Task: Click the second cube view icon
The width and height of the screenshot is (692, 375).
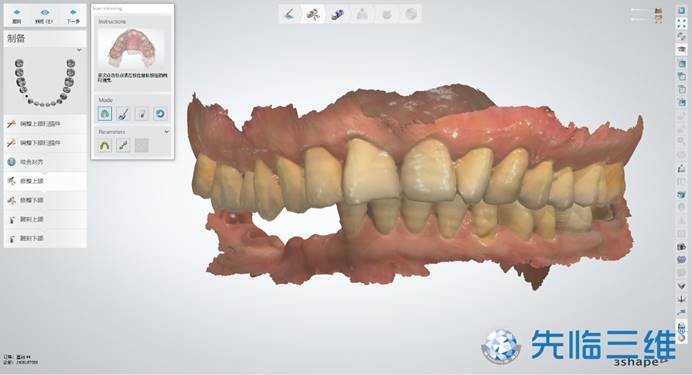Action: click(x=682, y=76)
